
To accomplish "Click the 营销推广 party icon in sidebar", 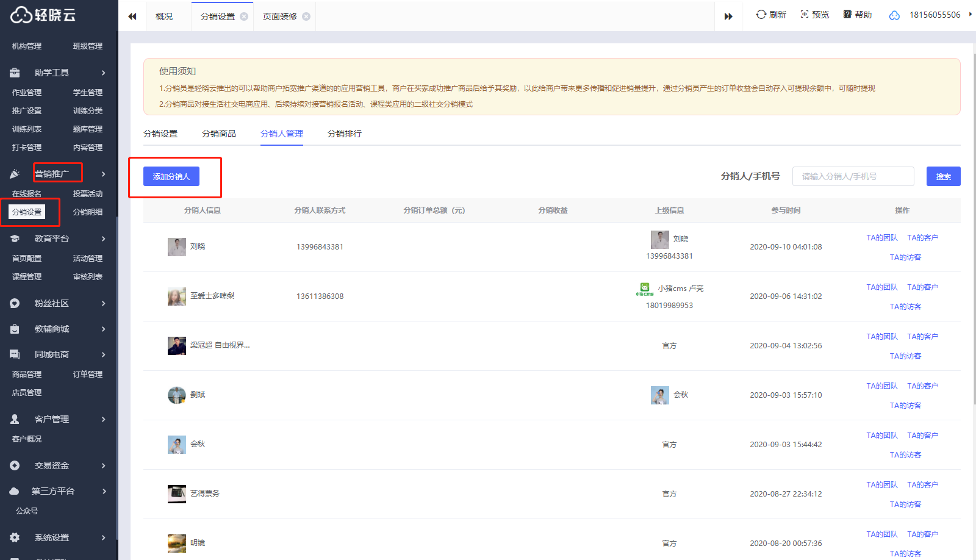I will point(15,174).
